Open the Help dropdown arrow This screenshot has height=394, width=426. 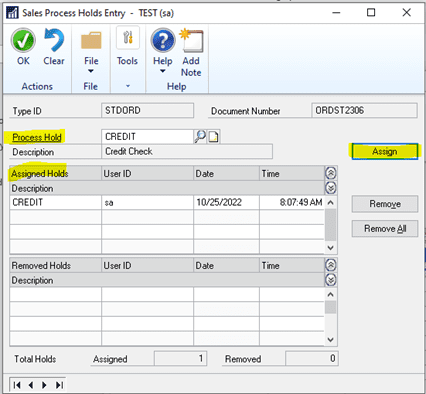coord(163,71)
